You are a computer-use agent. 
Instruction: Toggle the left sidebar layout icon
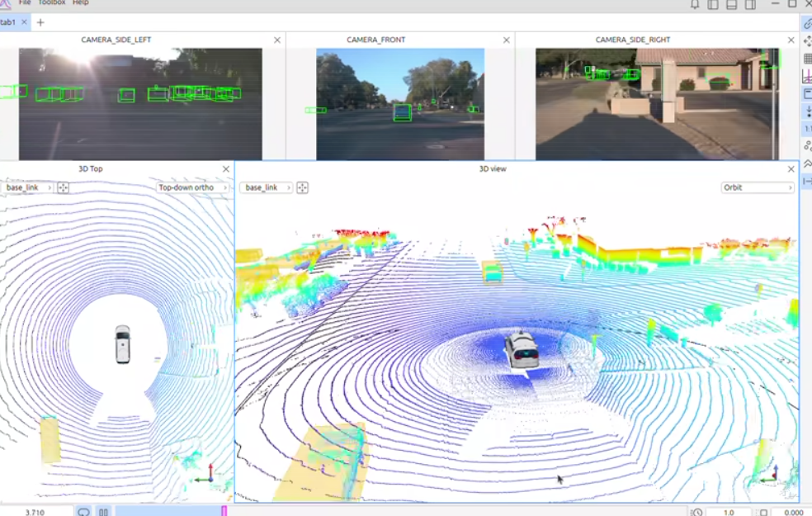click(713, 4)
